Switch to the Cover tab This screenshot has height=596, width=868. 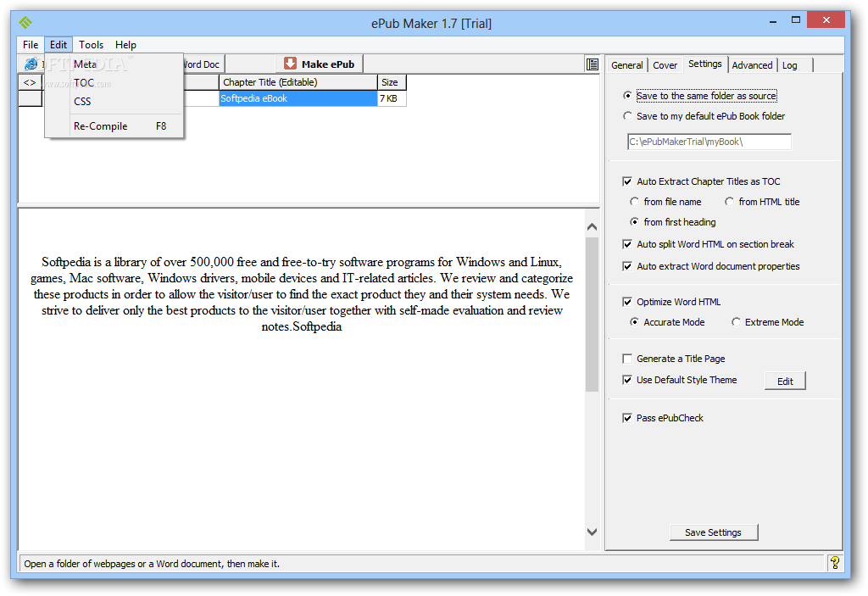tap(665, 65)
